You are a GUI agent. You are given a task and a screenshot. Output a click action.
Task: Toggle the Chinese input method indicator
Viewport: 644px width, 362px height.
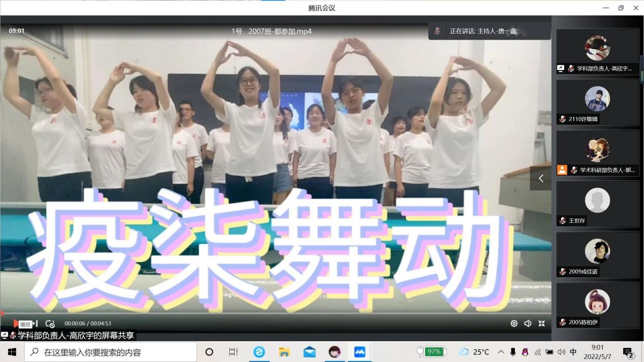point(573,352)
